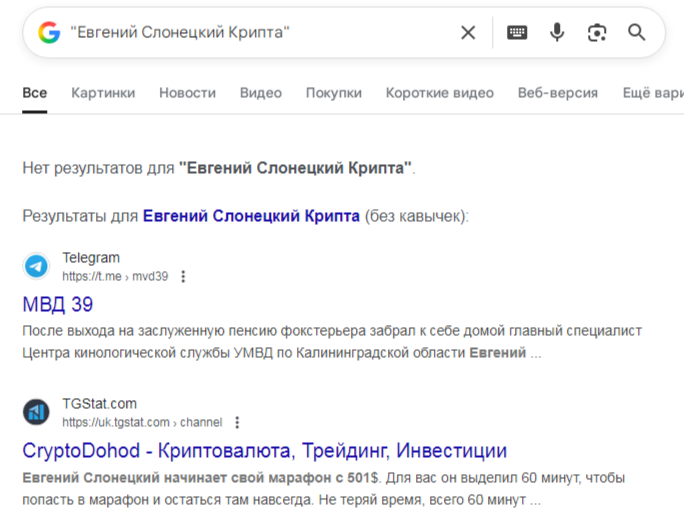The image size is (684, 514).
Task: Open the Ещё варианты tab
Action: click(x=653, y=93)
